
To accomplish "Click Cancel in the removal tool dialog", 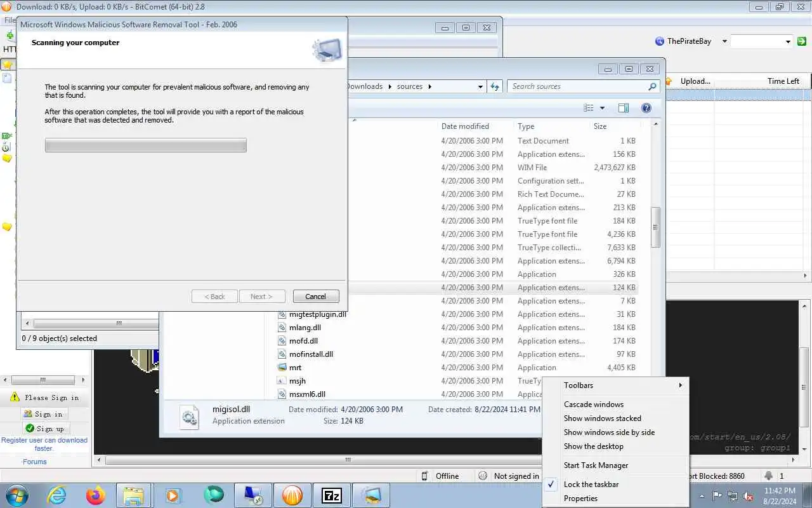I will click(316, 297).
